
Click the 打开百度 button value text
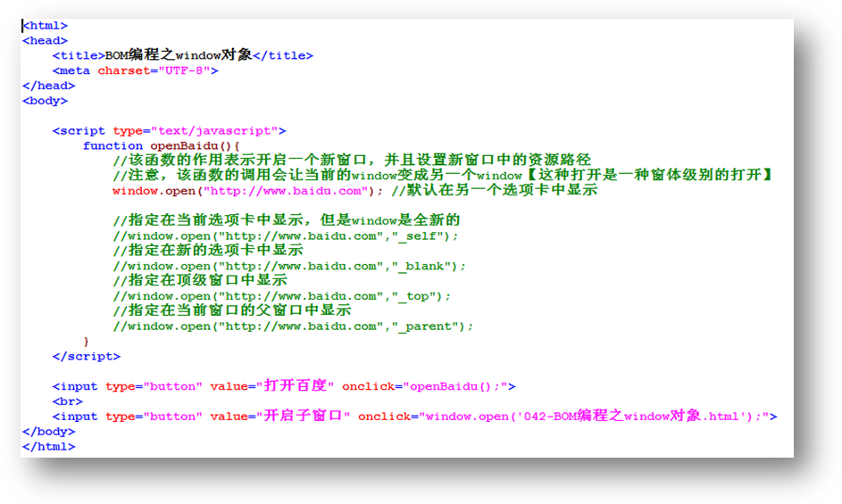[x=296, y=386]
